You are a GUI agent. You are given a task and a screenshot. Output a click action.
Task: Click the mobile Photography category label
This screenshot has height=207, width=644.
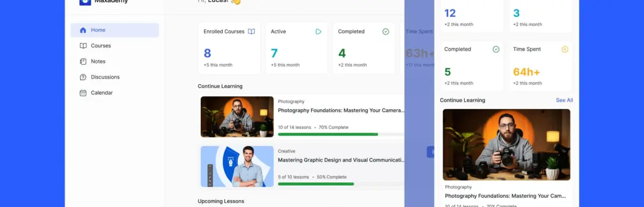(x=459, y=187)
